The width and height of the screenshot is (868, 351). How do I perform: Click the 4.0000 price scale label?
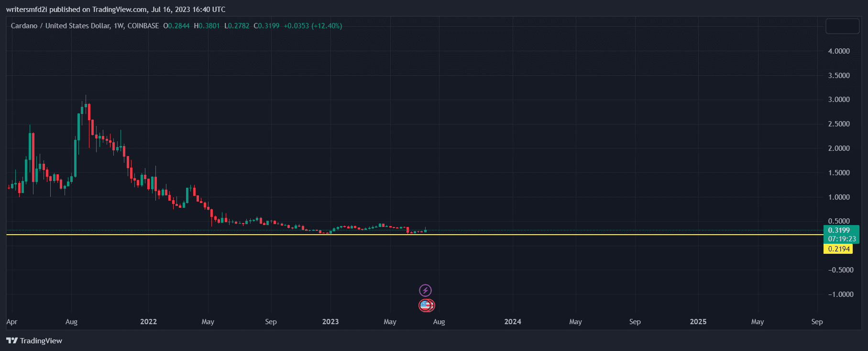(x=839, y=51)
